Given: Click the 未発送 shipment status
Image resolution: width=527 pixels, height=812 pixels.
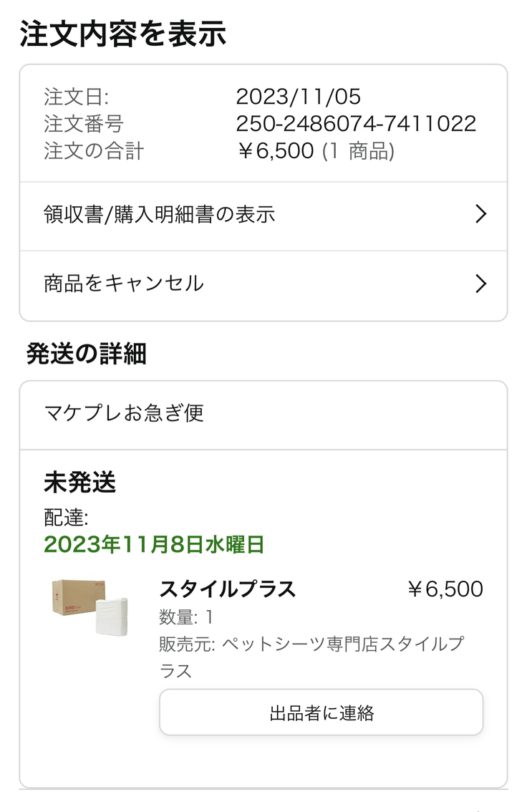Looking at the screenshot, I should (x=79, y=483).
